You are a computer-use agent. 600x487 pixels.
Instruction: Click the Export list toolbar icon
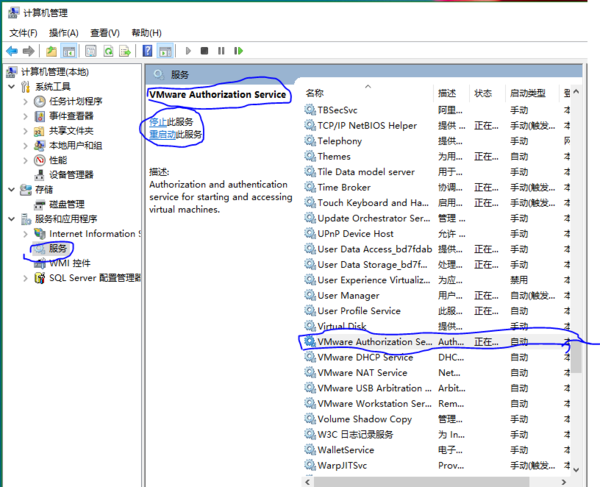(125, 51)
